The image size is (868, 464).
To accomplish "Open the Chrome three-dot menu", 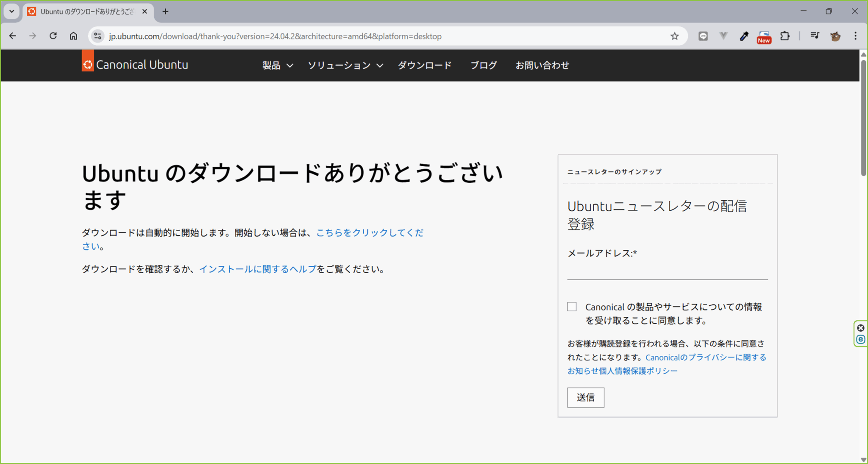I will 856,36.
